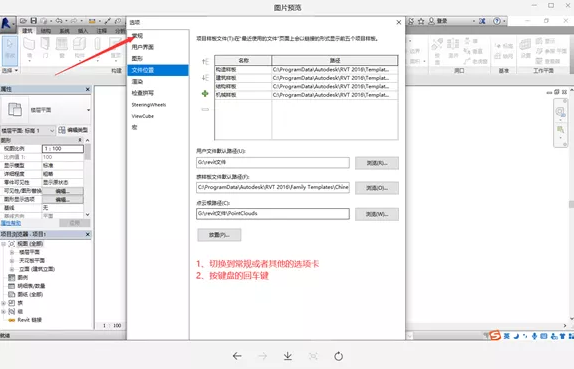The height and width of the screenshot is (369, 574).
Task: Click the Save disk icon
Action: [x=34, y=21]
